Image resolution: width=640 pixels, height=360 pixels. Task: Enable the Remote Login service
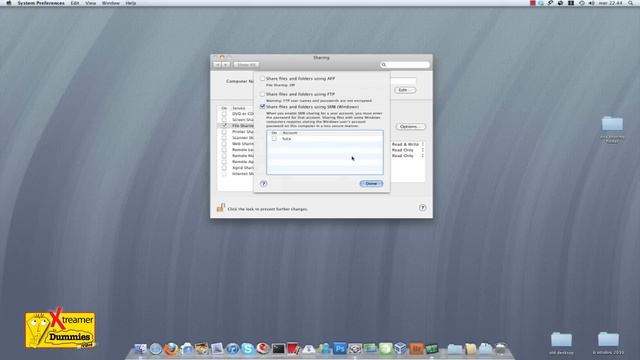coord(224,150)
